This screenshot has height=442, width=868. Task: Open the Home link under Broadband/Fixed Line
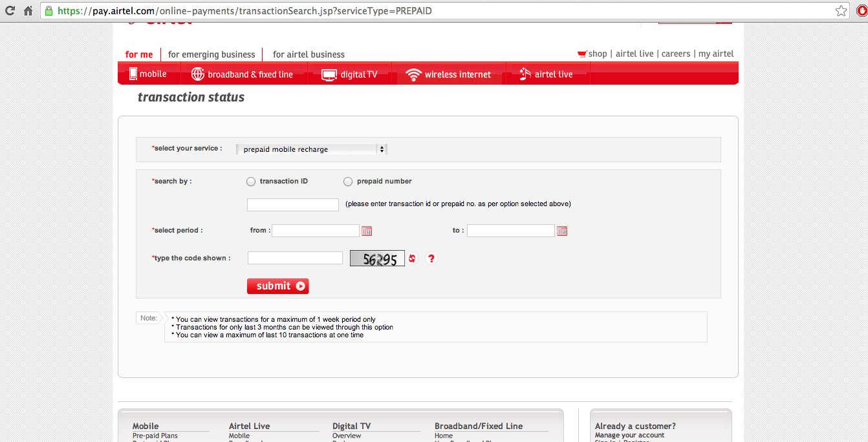pos(444,436)
